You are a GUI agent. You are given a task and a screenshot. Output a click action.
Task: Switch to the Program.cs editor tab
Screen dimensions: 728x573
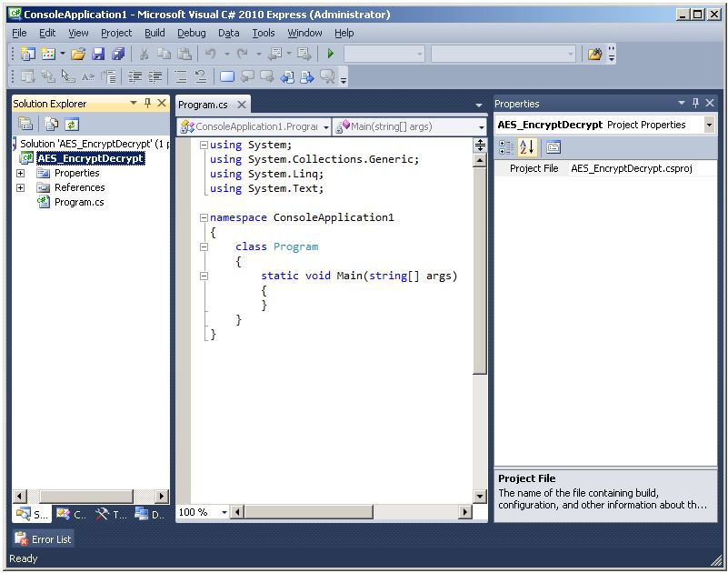[203, 105]
